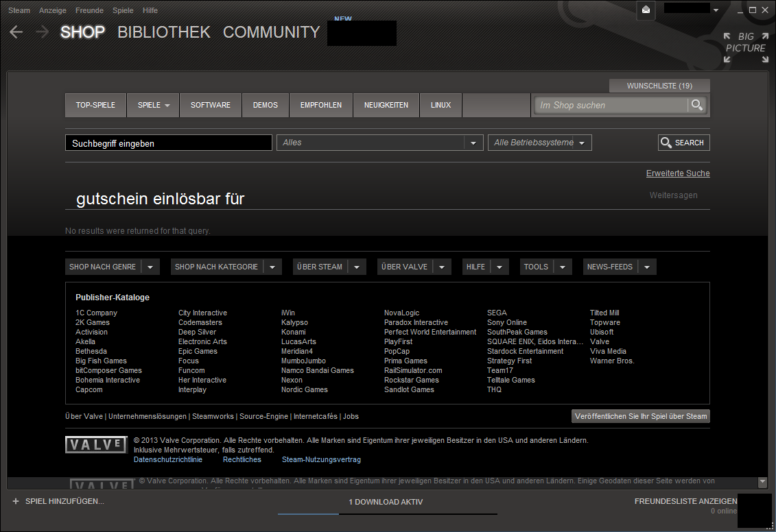Open SEGA publisher catalog

point(496,313)
